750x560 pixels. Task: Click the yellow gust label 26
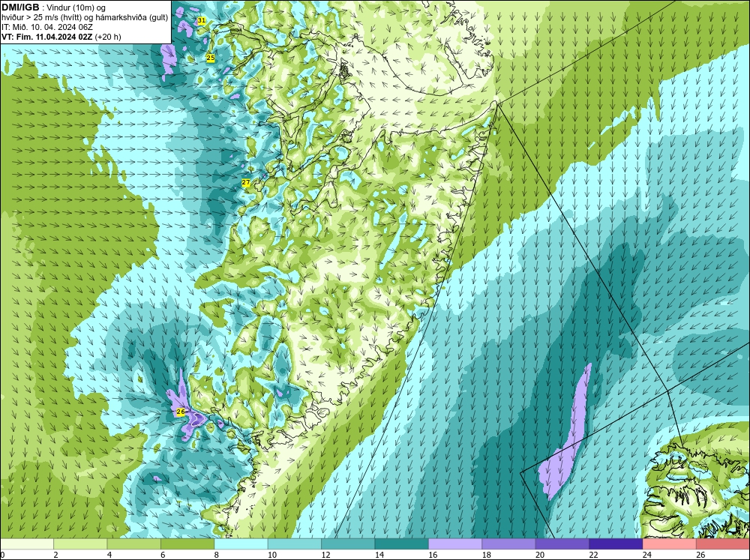[180, 412]
